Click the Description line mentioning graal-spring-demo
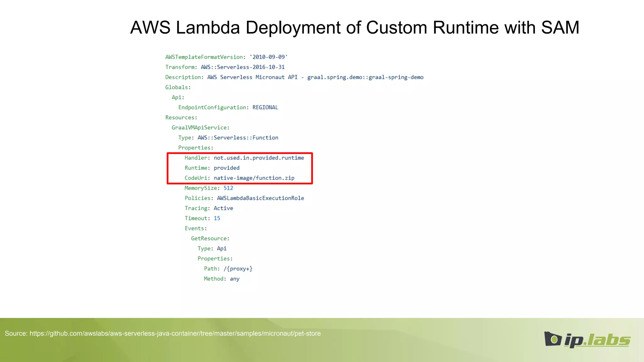Screen dimensions: 644x362 click(294, 77)
